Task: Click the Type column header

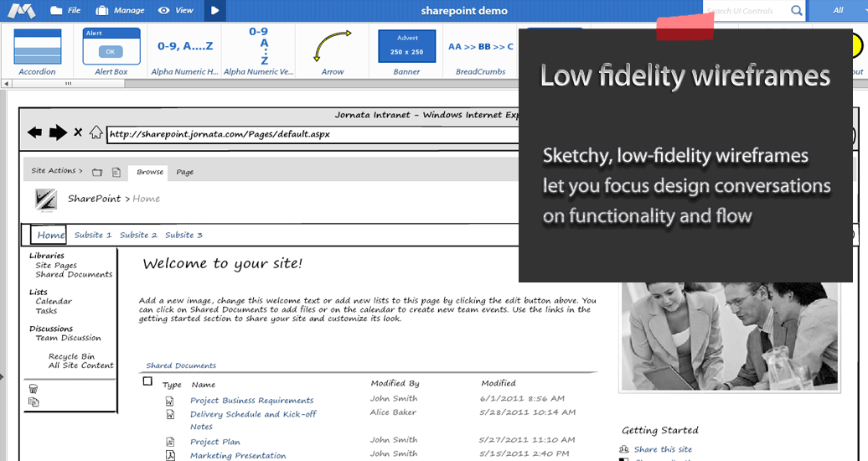Action: (172, 385)
